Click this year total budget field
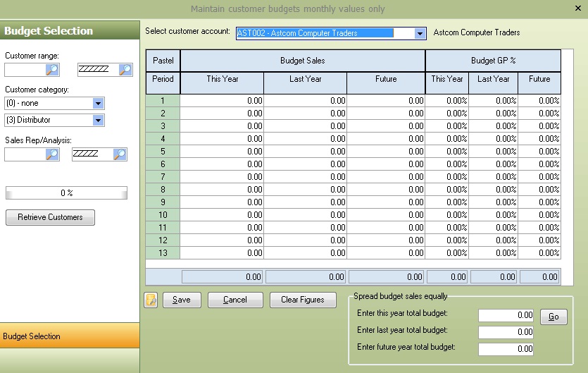The width and height of the screenshot is (588, 373). click(506, 316)
